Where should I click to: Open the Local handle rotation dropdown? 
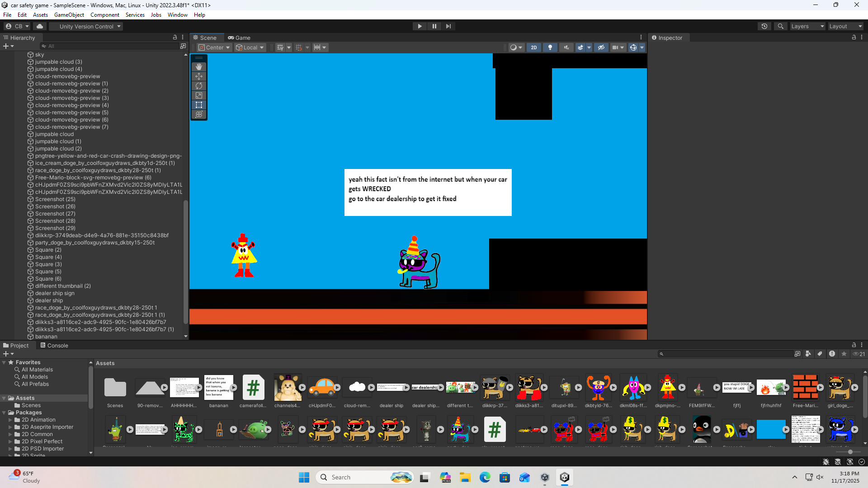point(250,47)
